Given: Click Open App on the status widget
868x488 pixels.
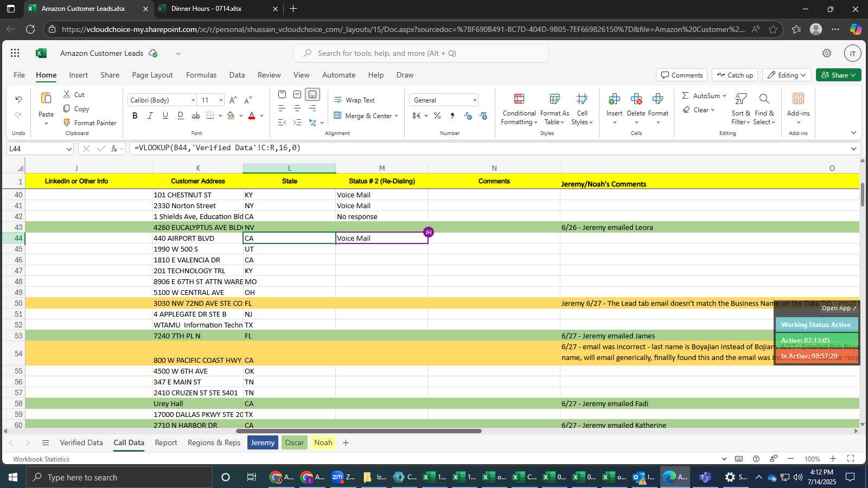Looking at the screenshot, I should 839,308.
